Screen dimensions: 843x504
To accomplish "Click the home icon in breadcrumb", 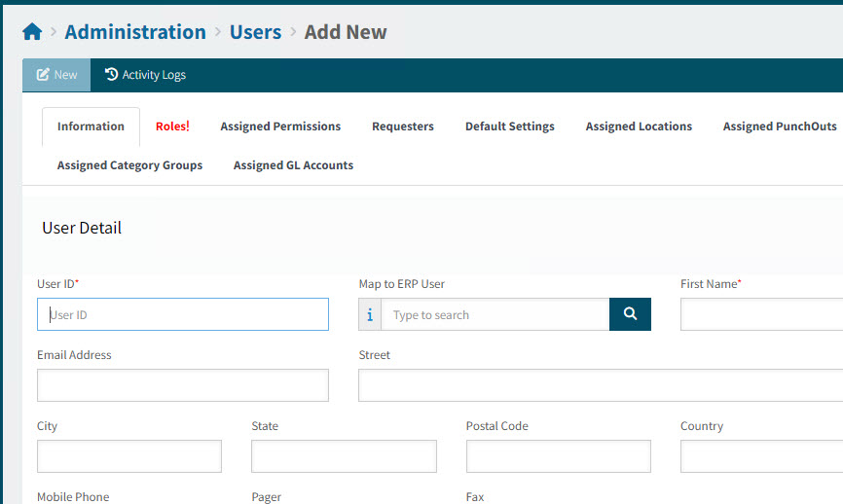I will tap(32, 32).
